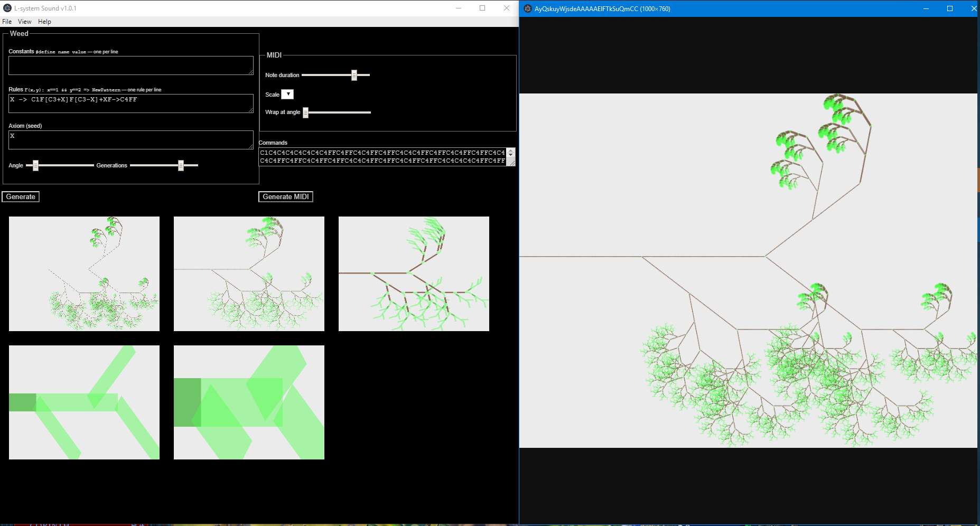Image resolution: width=980 pixels, height=526 pixels.
Task: Click the resize grip of Constants text field
Action: pos(250,72)
